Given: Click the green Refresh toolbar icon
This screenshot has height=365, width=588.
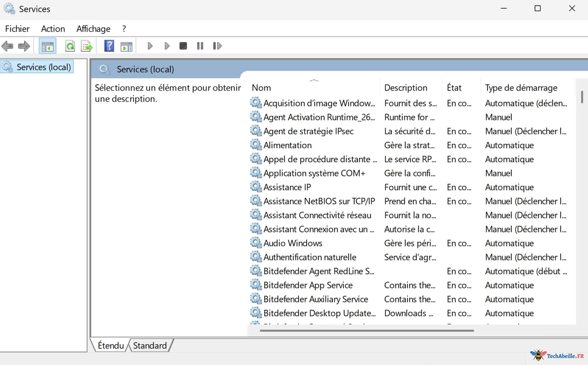Looking at the screenshot, I should (x=70, y=46).
